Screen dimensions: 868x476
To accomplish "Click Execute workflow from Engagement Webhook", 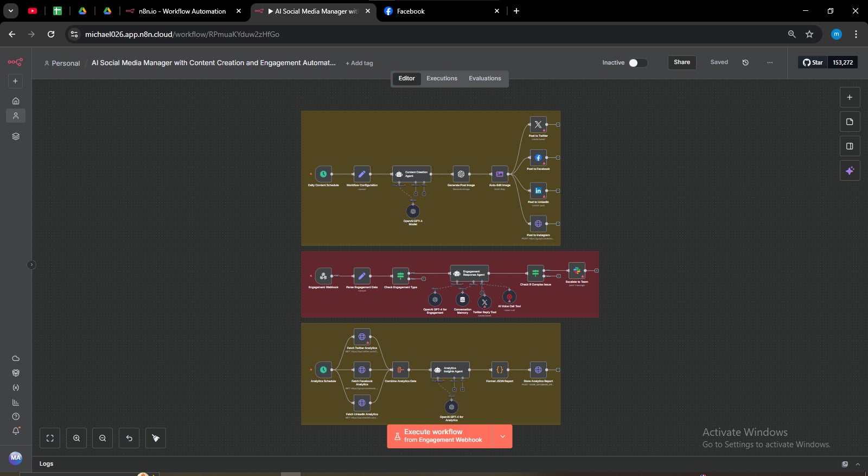I will pos(439,436).
